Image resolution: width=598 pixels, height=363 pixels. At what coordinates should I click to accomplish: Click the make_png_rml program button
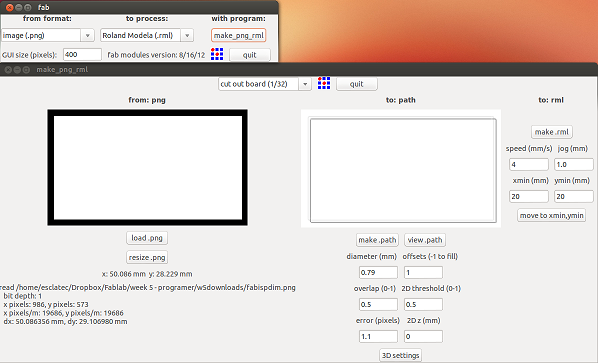tap(239, 35)
